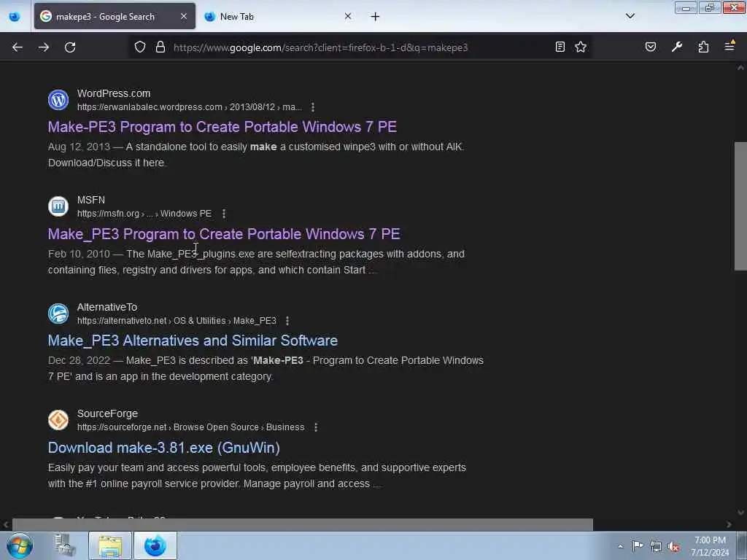Open more options dots for AlternativeTo result
The height and width of the screenshot is (560, 747).
point(287,321)
